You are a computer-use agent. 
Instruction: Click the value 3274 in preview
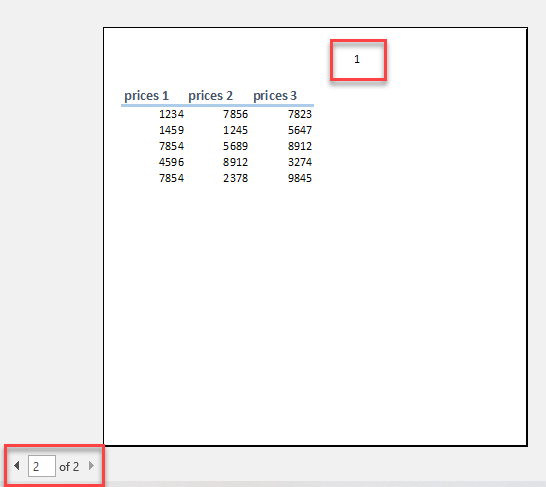coord(300,162)
